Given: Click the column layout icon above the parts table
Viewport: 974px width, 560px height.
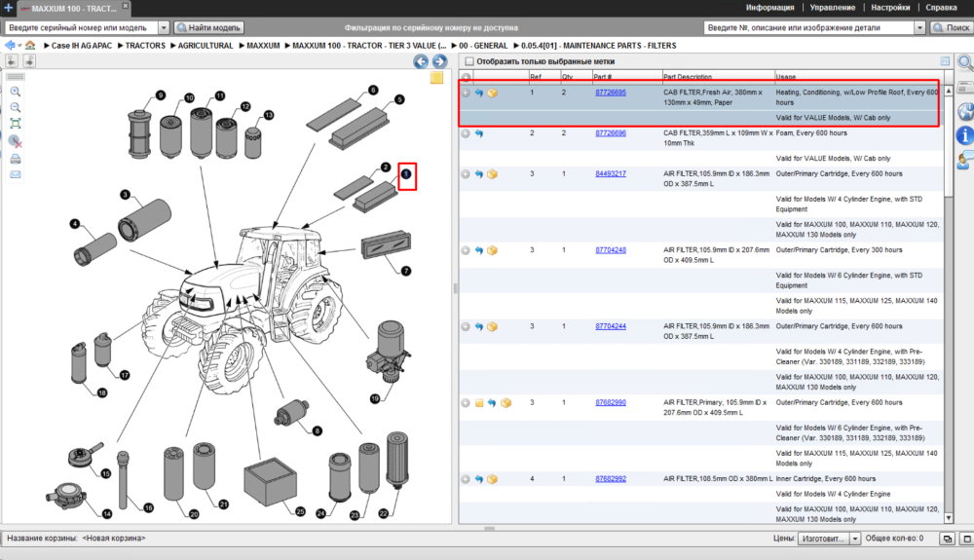Looking at the screenshot, I should (945, 60).
